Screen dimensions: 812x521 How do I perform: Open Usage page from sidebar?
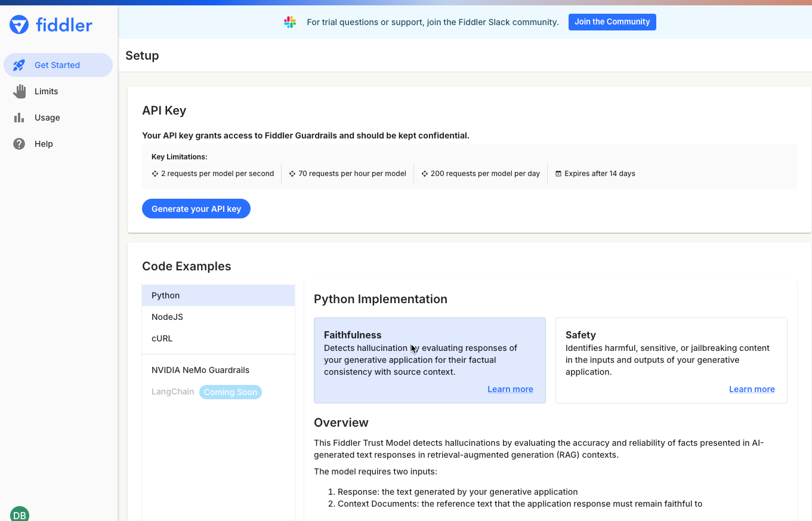[x=47, y=118]
